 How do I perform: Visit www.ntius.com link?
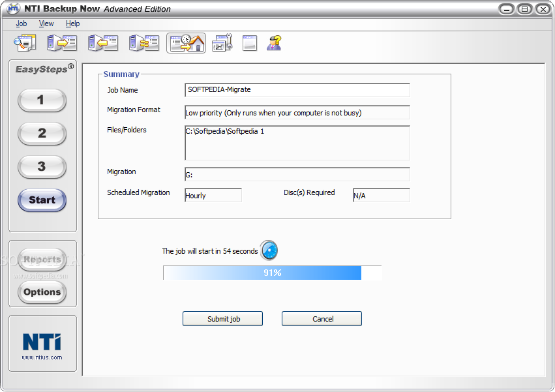pyautogui.click(x=42, y=357)
